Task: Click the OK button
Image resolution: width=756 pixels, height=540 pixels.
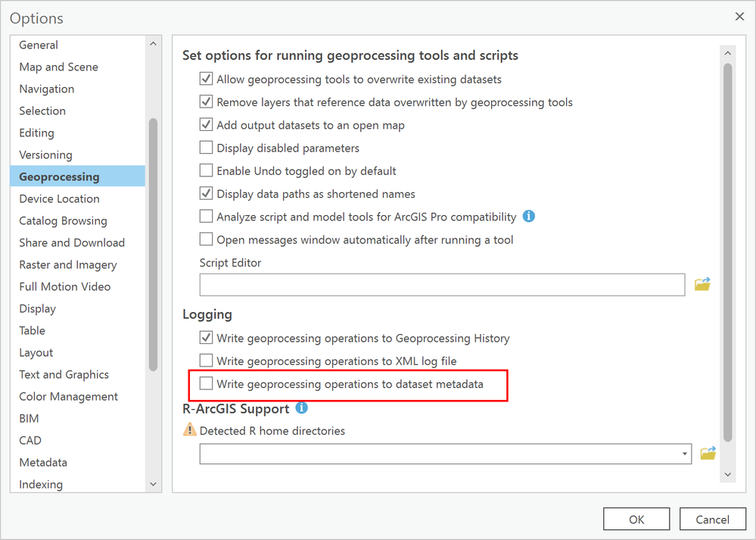Action: [x=636, y=519]
